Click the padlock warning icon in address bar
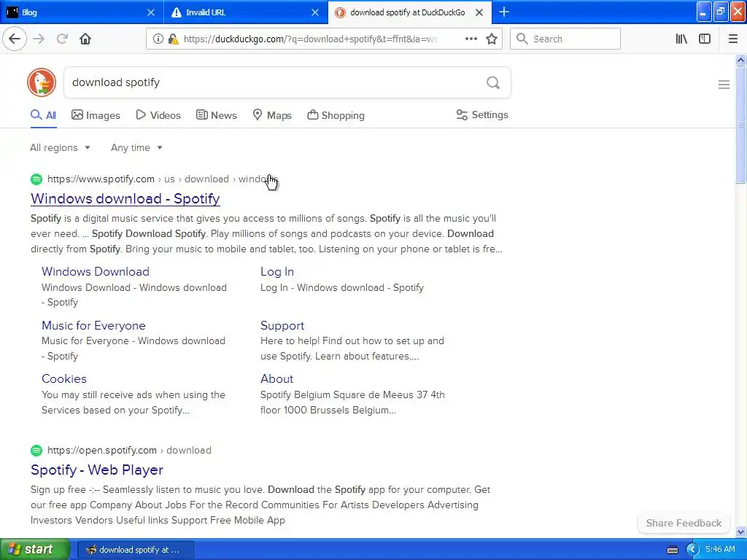747x560 pixels. pos(174,39)
